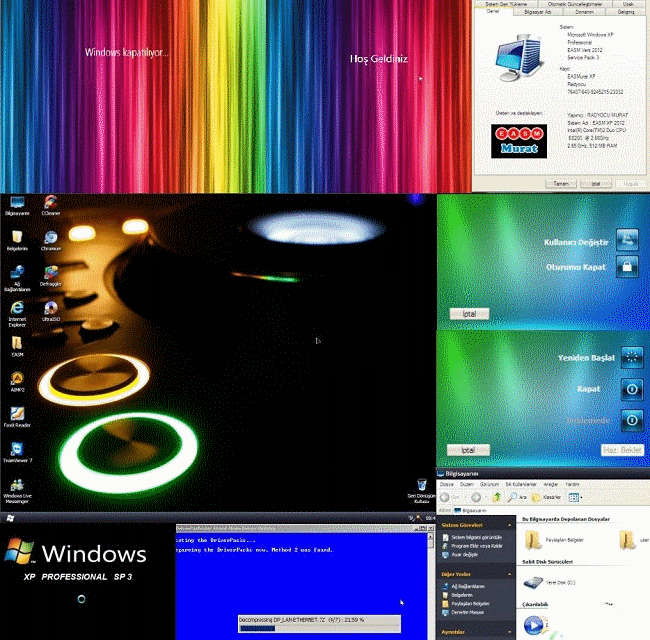The image size is (650, 640).
Task: Open Foxit Reader desktop icon
Action: click(17, 417)
